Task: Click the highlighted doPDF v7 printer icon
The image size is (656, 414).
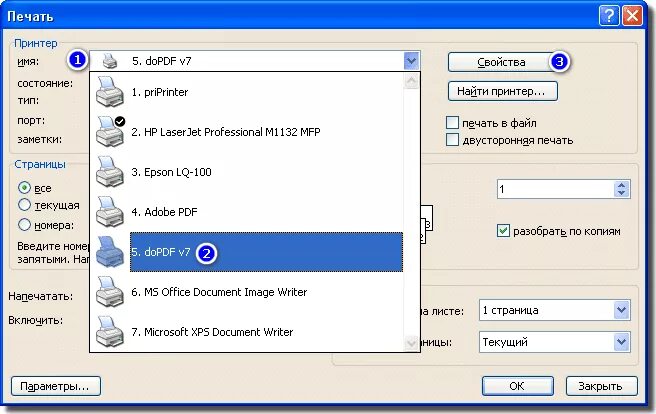Action: [x=110, y=252]
